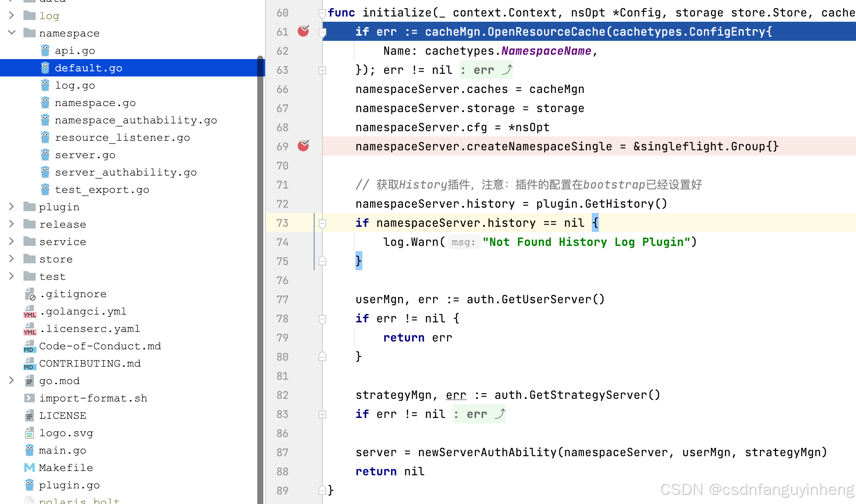Click the gopher icon next to main.go
This screenshot has width=856, height=504.
[30, 450]
